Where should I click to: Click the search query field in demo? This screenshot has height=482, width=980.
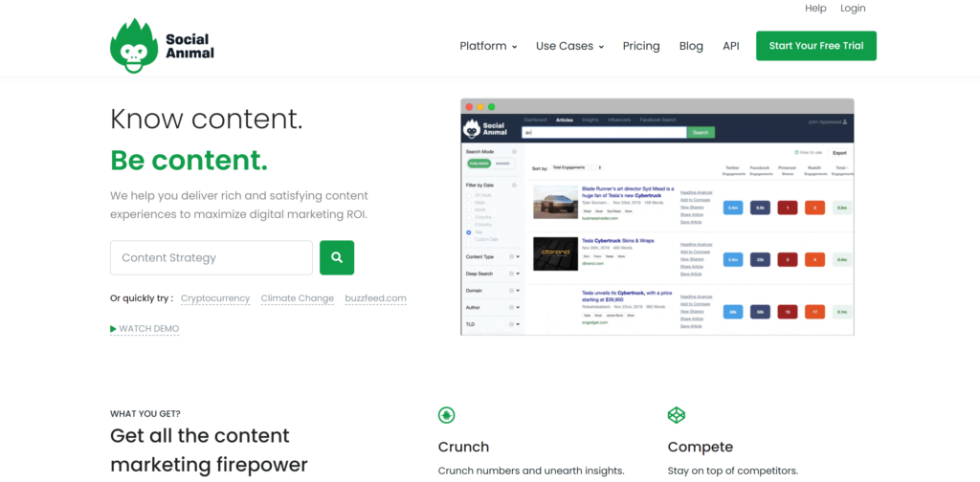pos(605,132)
